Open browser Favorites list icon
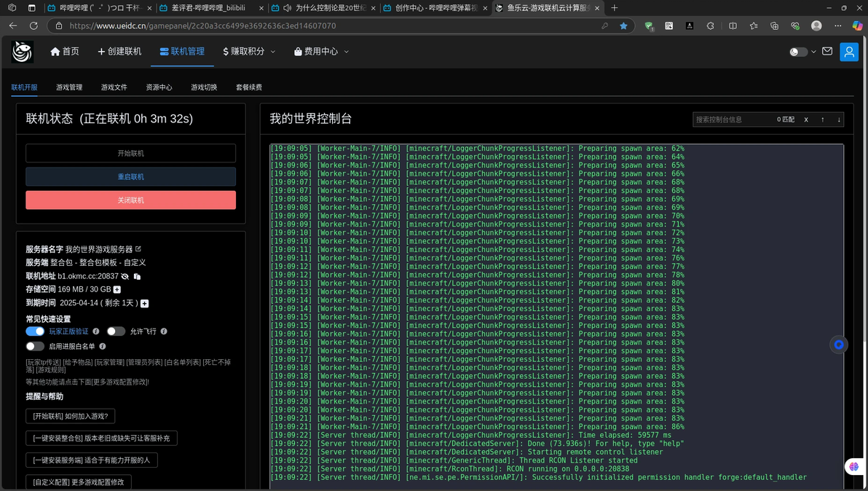 [x=754, y=26]
